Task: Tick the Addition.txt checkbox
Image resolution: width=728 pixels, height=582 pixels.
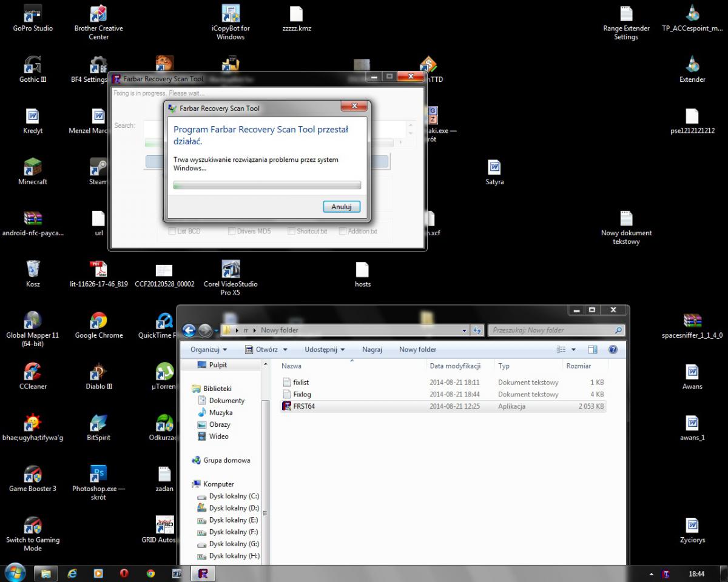Action: [343, 231]
